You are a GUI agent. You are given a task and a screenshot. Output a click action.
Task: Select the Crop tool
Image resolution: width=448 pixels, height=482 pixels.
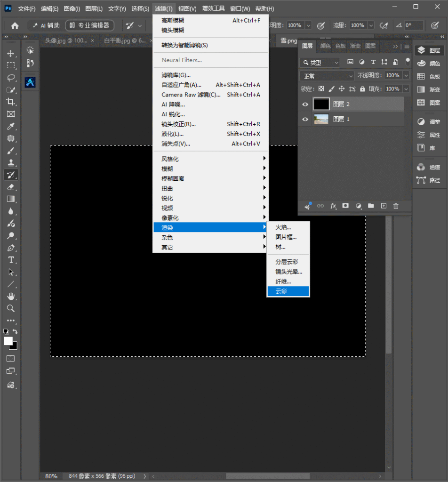[11, 102]
